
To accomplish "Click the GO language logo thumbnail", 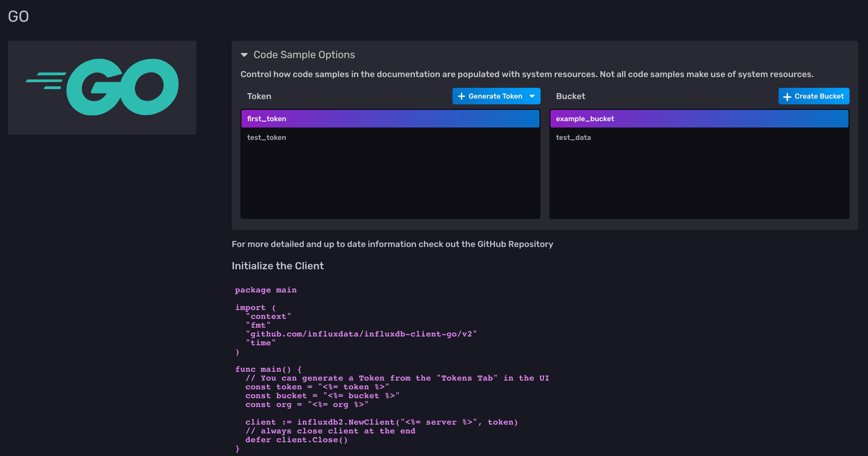I will pyautogui.click(x=102, y=87).
